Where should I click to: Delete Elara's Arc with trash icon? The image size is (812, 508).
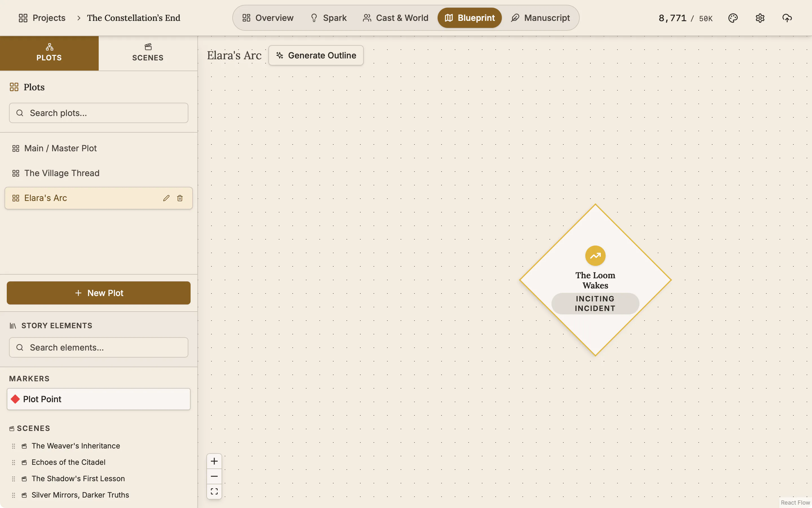[x=180, y=198]
